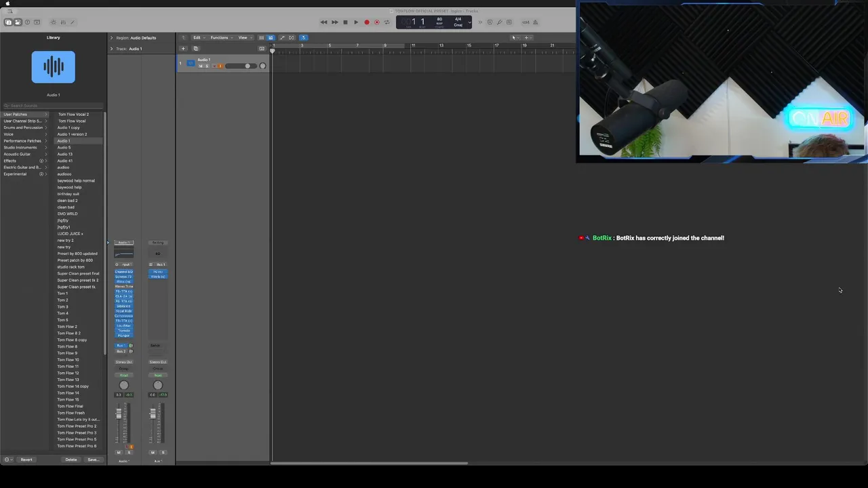Image resolution: width=868 pixels, height=488 pixels.
Task: Click the Record button in the transport
Action: (x=367, y=22)
